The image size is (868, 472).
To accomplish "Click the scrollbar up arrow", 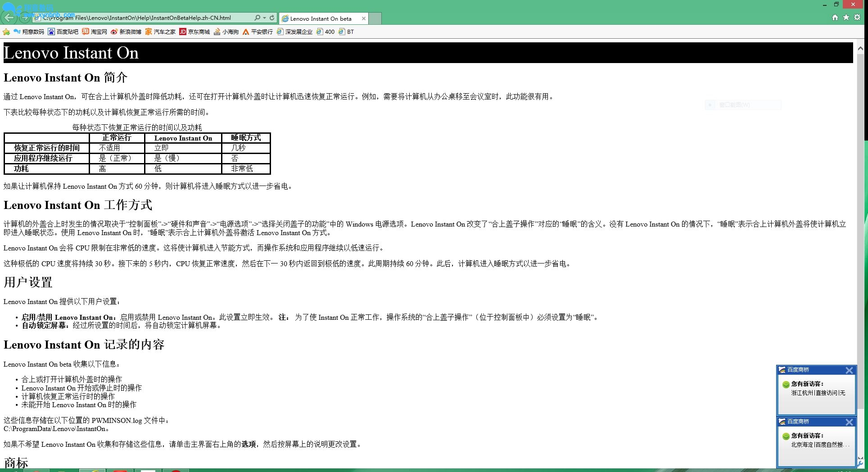I will pyautogui.click(x=860, y=48).
